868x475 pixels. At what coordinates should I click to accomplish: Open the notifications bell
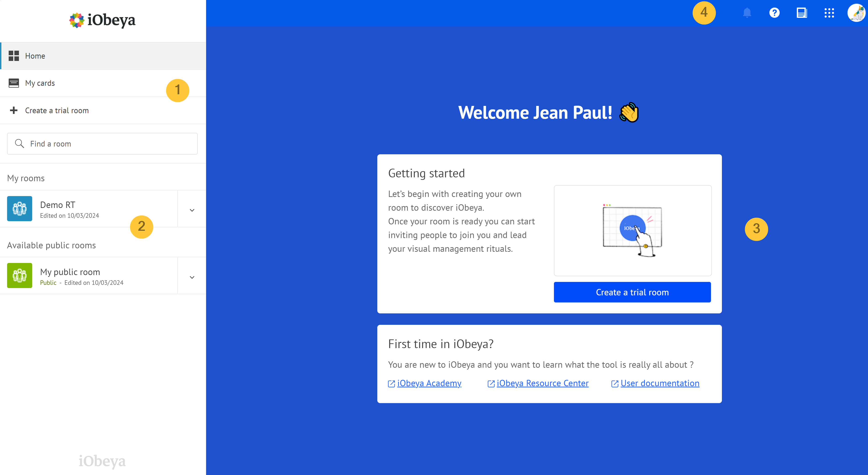click(747, 13)
